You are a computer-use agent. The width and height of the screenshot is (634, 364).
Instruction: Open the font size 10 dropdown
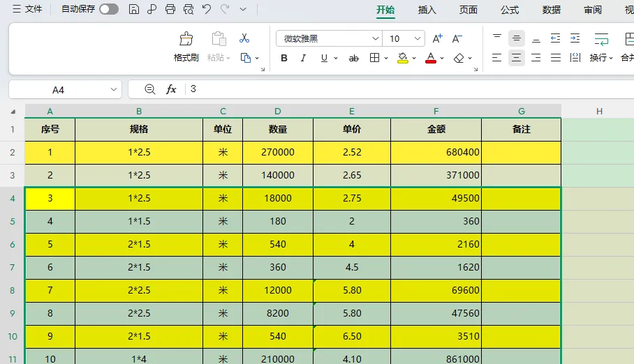pyautogui.click(x=418, y=39)
